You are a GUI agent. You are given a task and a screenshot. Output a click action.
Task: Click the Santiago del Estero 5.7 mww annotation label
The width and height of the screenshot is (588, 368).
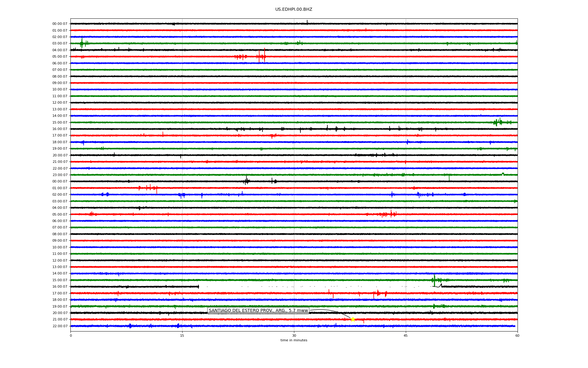point(258,311)
